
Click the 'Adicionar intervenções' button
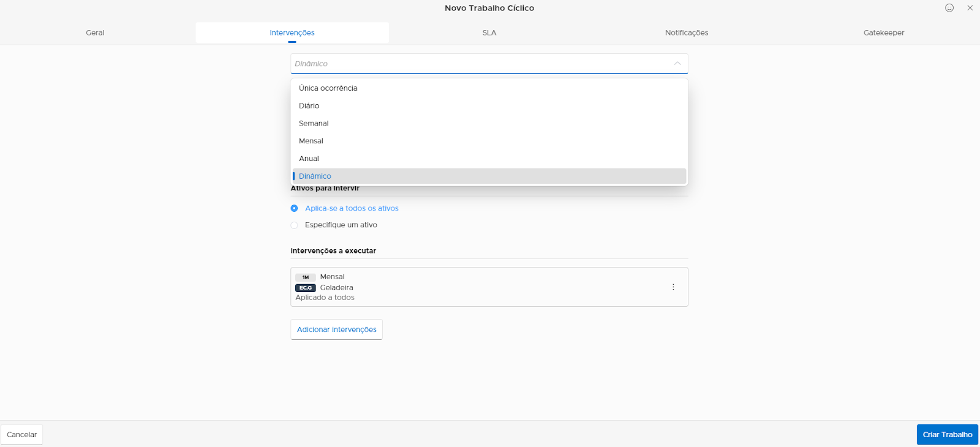click(337, 329)
